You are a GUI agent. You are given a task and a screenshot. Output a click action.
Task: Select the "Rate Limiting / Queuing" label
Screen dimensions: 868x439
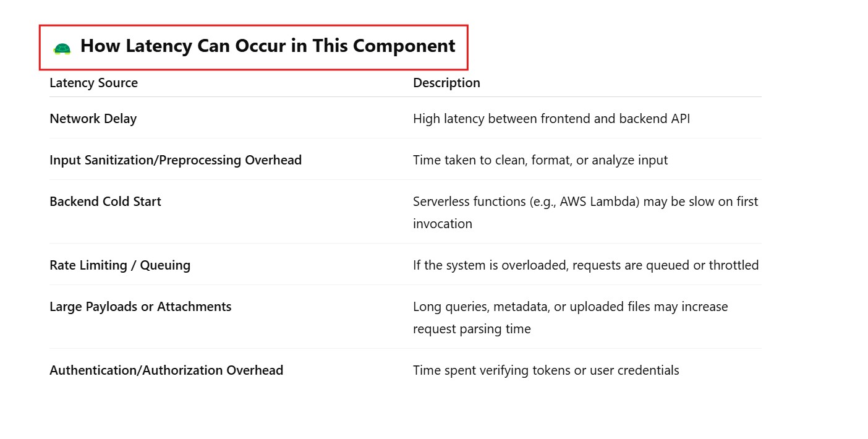pyautogui.click(x=120, y=265)
